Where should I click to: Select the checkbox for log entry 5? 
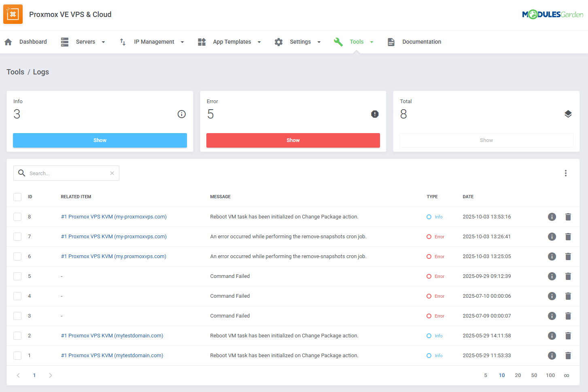(x=17, y=276)
